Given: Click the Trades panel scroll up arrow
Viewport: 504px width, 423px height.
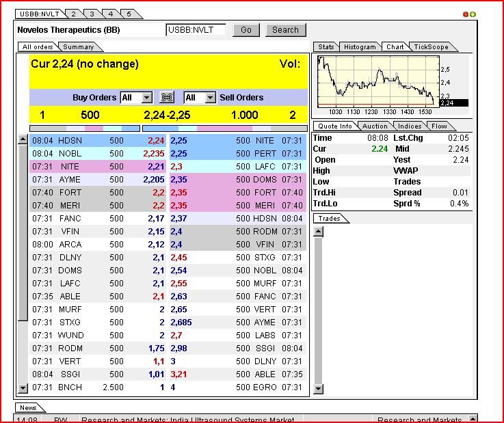Looking at the screenshot, I should click(317, 232).
